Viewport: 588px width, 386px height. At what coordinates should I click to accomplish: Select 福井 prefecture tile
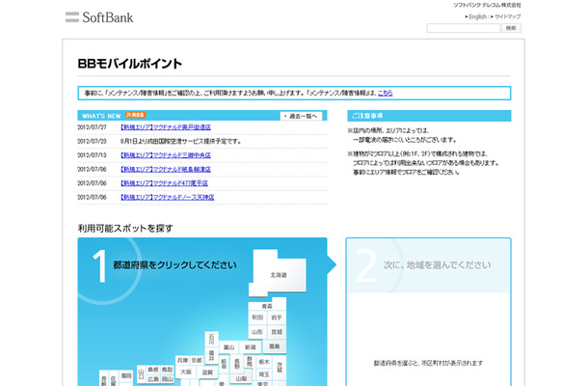pos(211,355)
